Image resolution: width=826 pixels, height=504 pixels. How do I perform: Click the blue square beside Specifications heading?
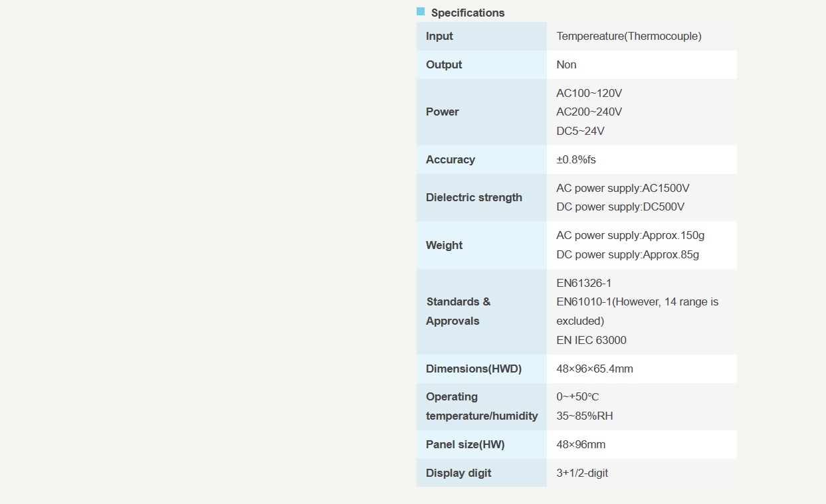421,11
